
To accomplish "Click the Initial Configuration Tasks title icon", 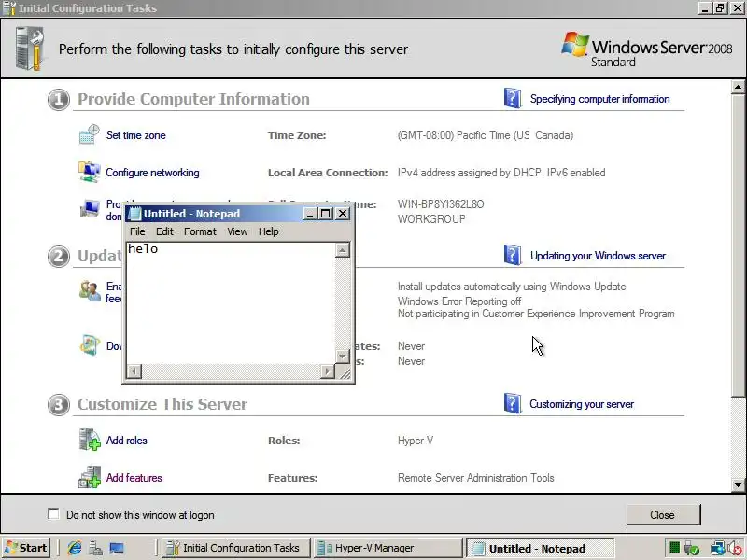I will (9, 8).
